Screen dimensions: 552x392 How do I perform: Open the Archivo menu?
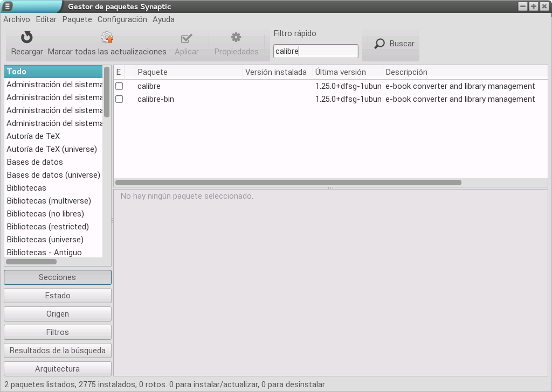(x=17, y=19)
